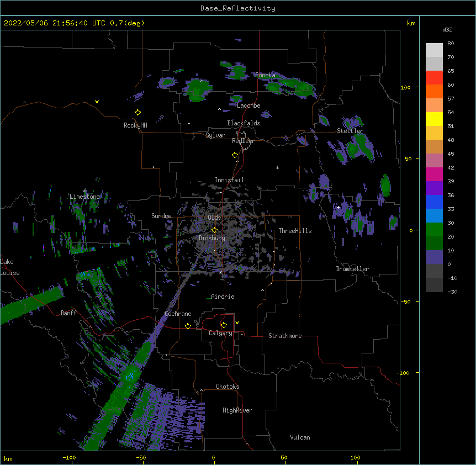Click the Ponoka town label

click(x=265, y=75)
